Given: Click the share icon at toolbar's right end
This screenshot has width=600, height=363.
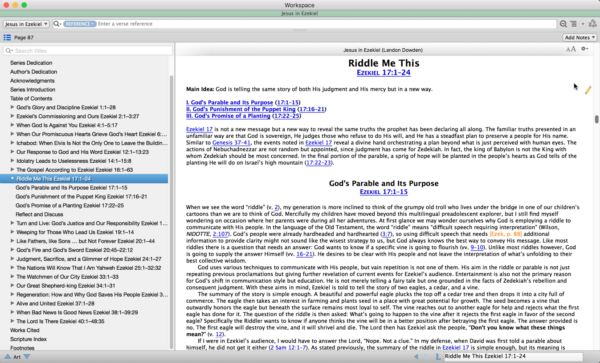Looking at the screenshot, I should coord(593,24).
